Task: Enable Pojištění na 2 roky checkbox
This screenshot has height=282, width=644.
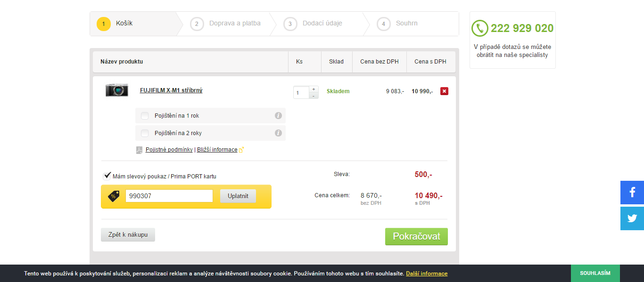Action: click(x=145, y=133)
